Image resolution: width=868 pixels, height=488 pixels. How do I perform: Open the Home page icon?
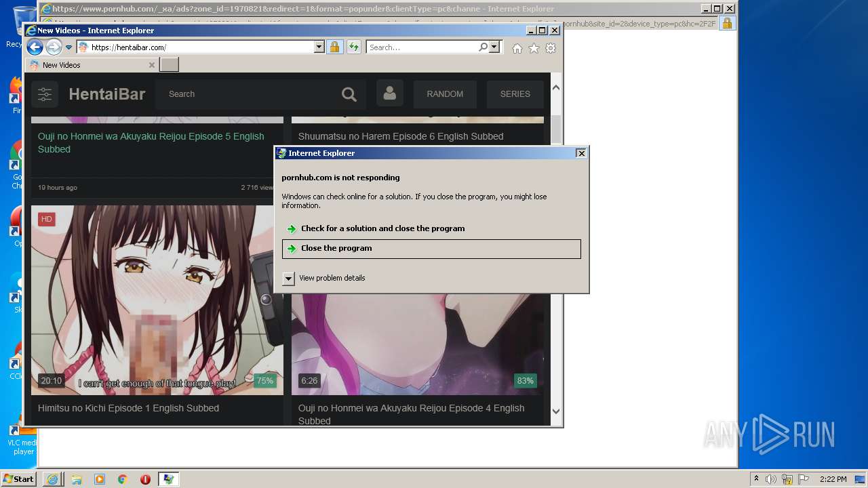pos(517,48)
